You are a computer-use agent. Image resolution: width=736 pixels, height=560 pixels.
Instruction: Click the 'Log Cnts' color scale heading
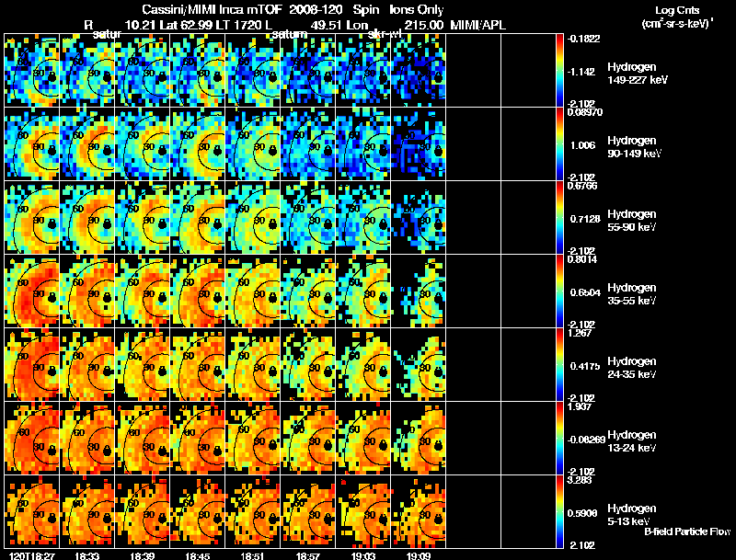677,10
